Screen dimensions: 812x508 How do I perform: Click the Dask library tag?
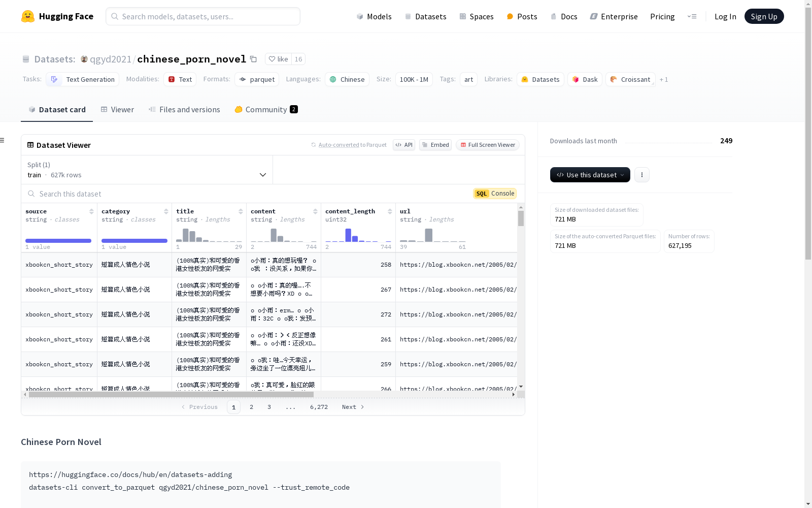pyautogui.click(x=585, y=79)
